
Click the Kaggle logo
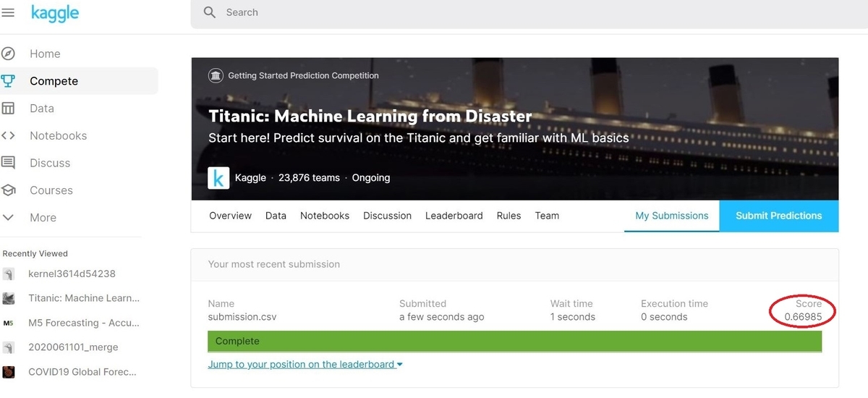click(55, 12)
